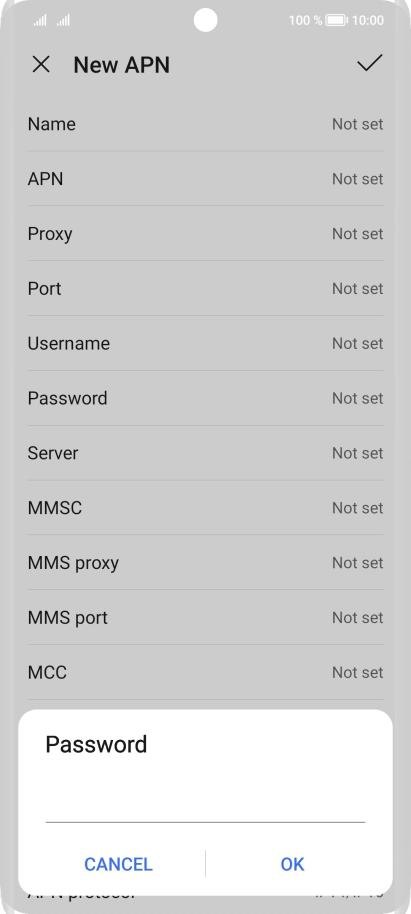The height and width of the screenshot is (914, 411).
Task: Tap the second signal strength icon
Action: pyautogui.click(x=63, y=21)
